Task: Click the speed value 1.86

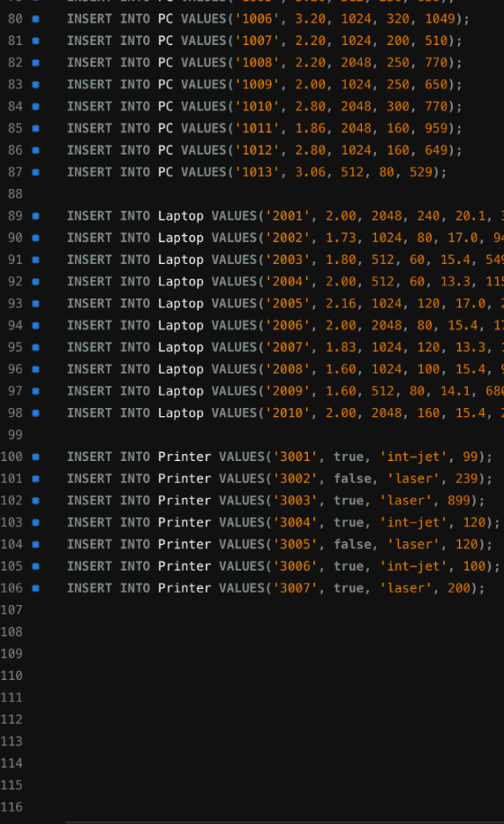Action: point(310,128)
